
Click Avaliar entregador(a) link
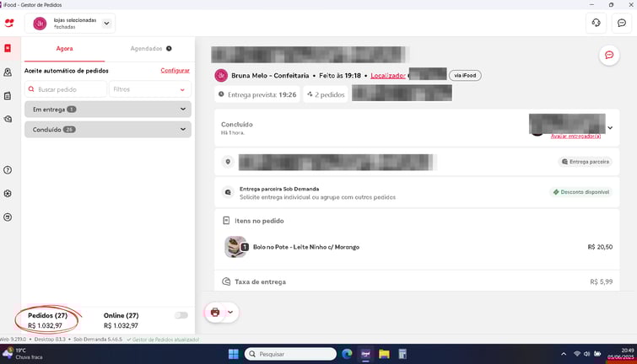(x=575, y=136)
